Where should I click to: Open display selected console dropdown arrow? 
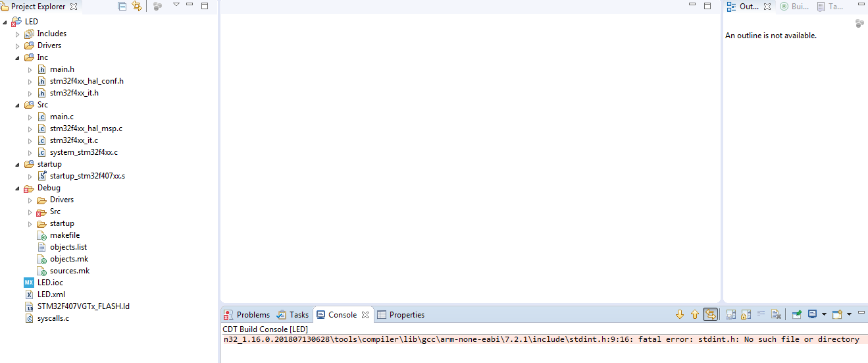824,315
